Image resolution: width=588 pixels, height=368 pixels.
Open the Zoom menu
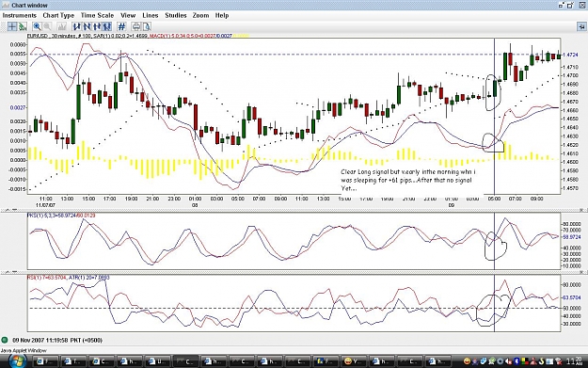200,15
